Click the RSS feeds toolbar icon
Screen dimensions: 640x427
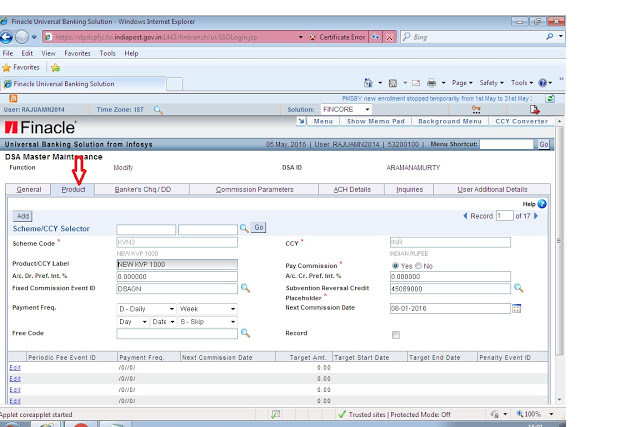click(393, 83)
